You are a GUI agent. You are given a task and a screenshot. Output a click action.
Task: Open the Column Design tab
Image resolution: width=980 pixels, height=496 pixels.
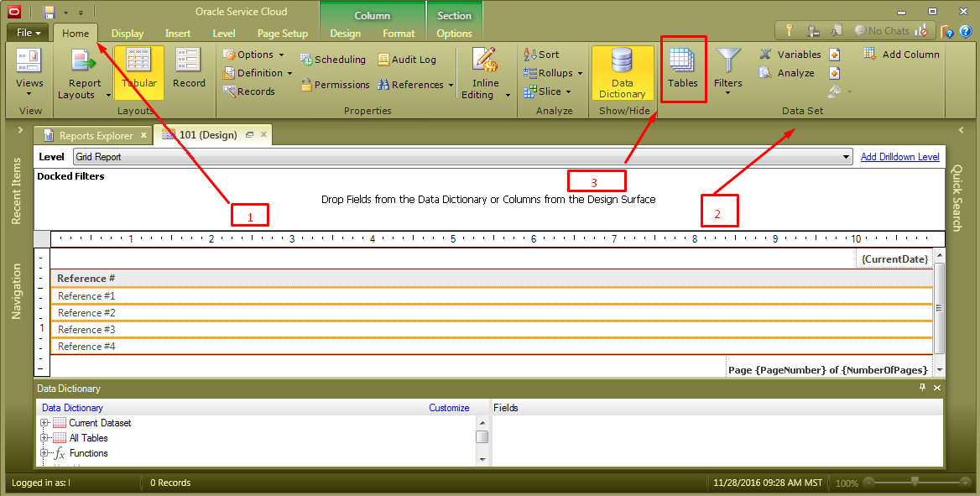(345, 33)
